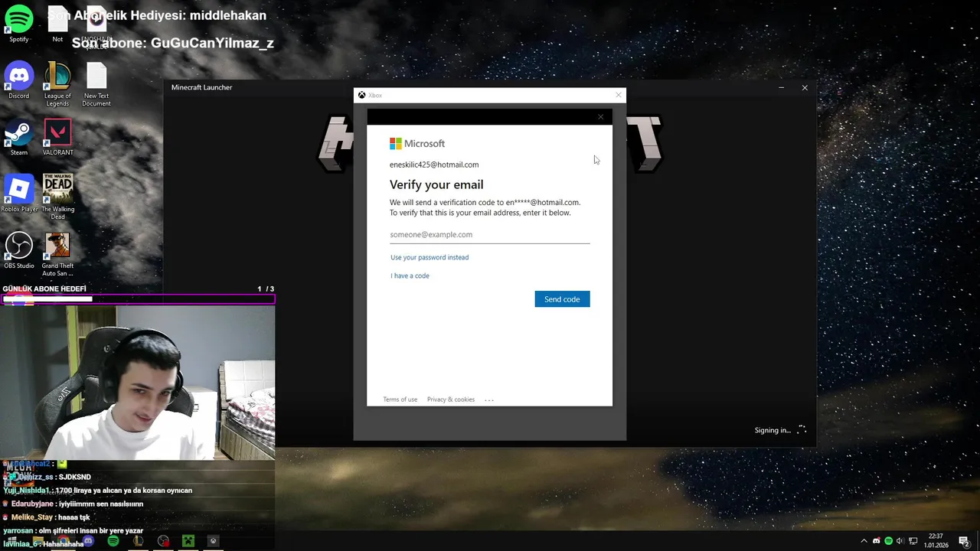Close the Minecraft Launcher window
Screen dimensions: 980x551
pyautogui.click(x=805, y=87)
